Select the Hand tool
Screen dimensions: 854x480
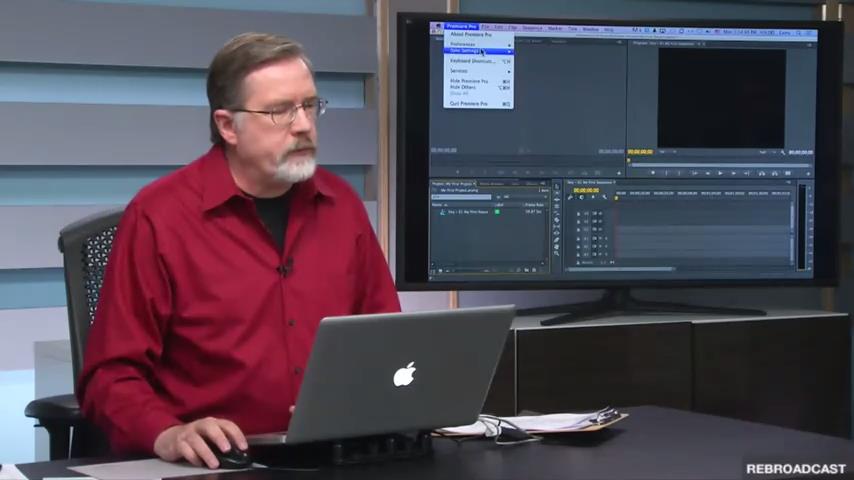(x=557, y=247)
